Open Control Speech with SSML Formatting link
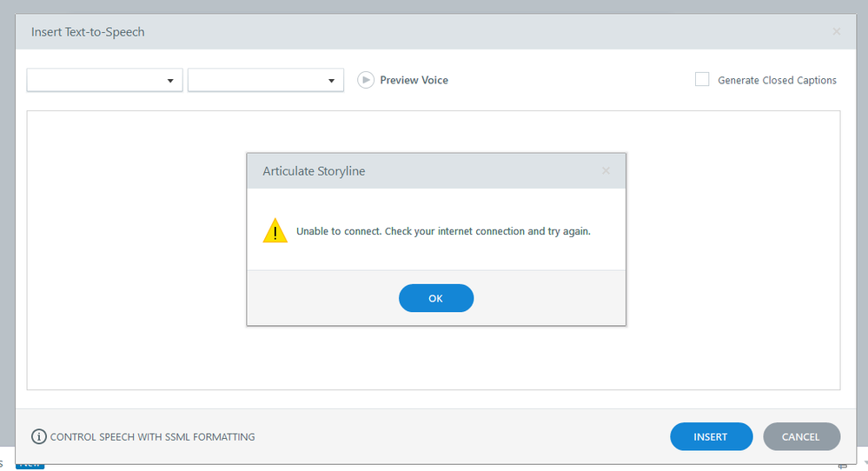Image resolution: width=868 pixels, height=471 pixels. pos(153,437)
